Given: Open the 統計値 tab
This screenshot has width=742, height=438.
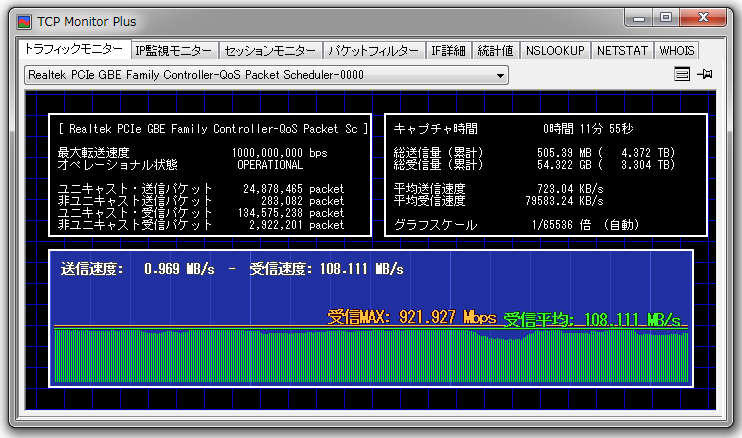Looking at the screenshot, I should 496,51.
